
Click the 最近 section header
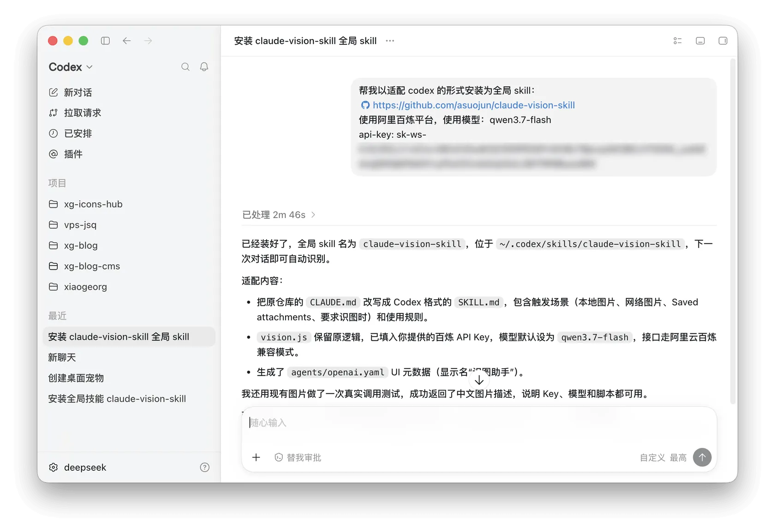57,316
